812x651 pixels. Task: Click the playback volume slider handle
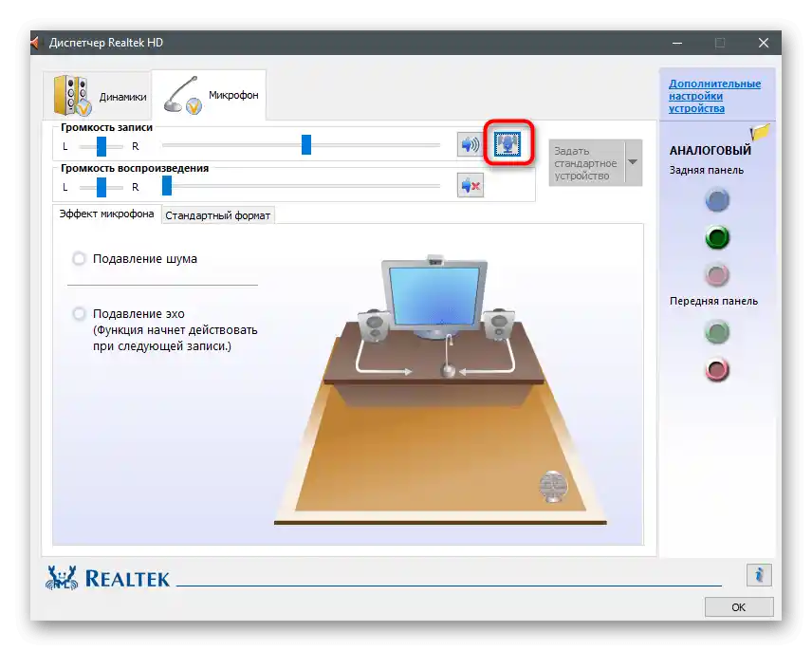pyautogui.click(x=167, y=185)
